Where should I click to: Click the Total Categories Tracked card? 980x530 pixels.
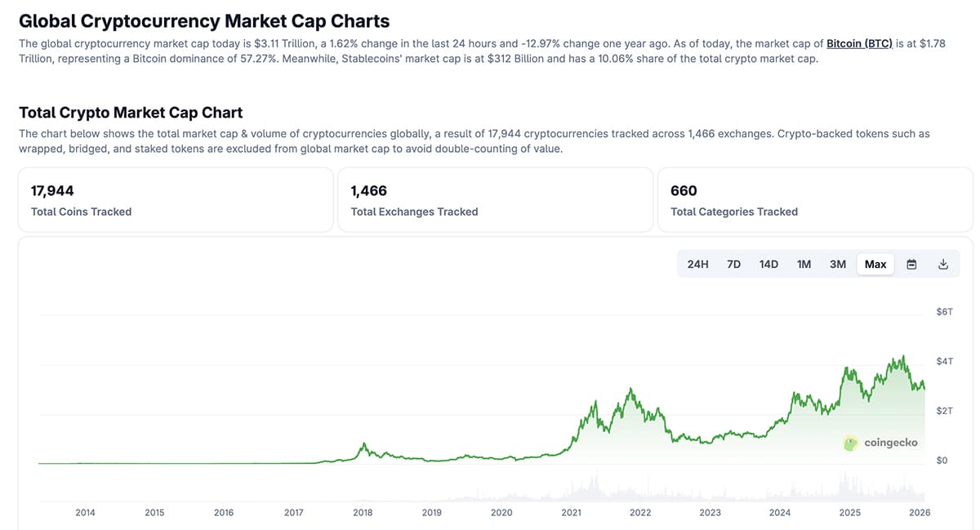pyautogui.click(x=814, y=200)
